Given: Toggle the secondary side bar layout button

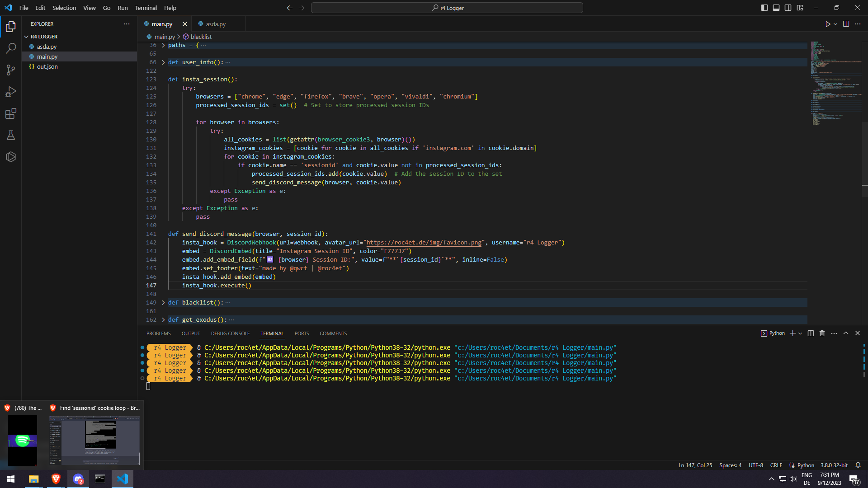Looking at the screenshot, I should 788,8.
